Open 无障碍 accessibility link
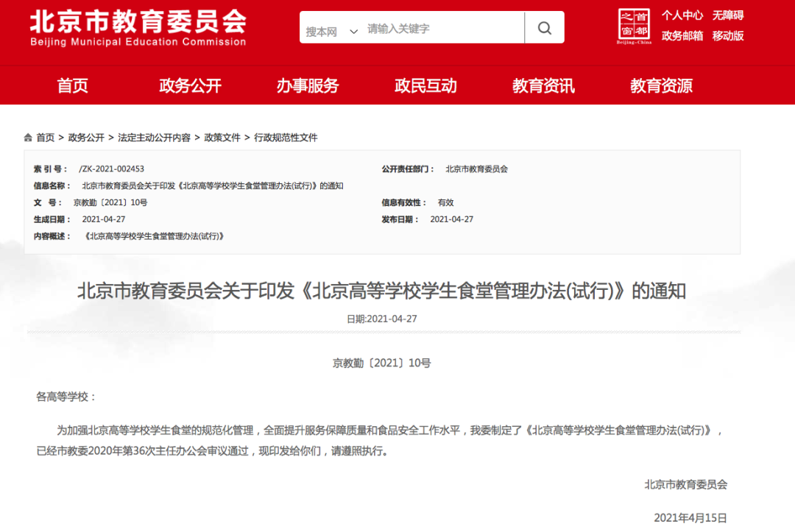The height and width of the screenshot is (532, 795). coord(728,15)
